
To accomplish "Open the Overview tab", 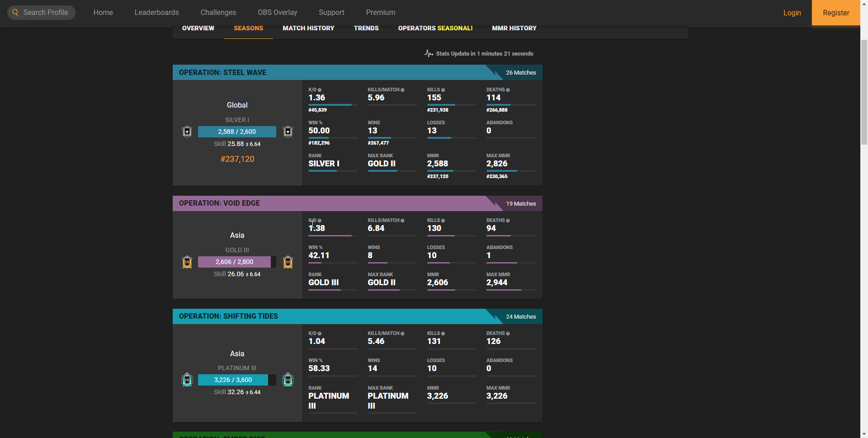I will pos(198,28).
